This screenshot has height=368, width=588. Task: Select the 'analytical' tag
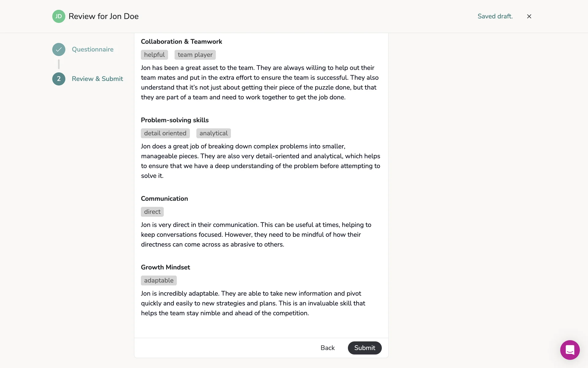213,133
